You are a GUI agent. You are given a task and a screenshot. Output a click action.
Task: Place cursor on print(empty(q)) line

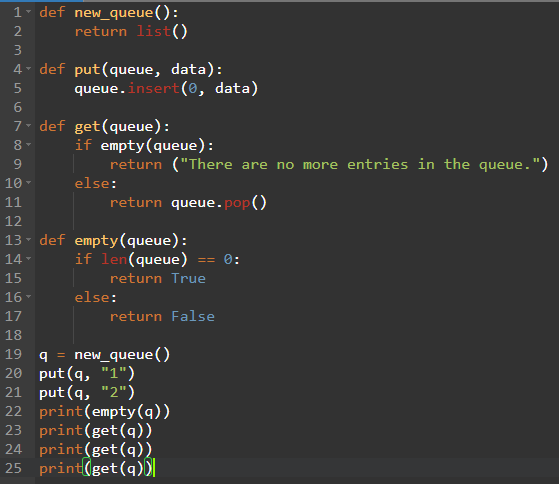click(x=104, y=412)
